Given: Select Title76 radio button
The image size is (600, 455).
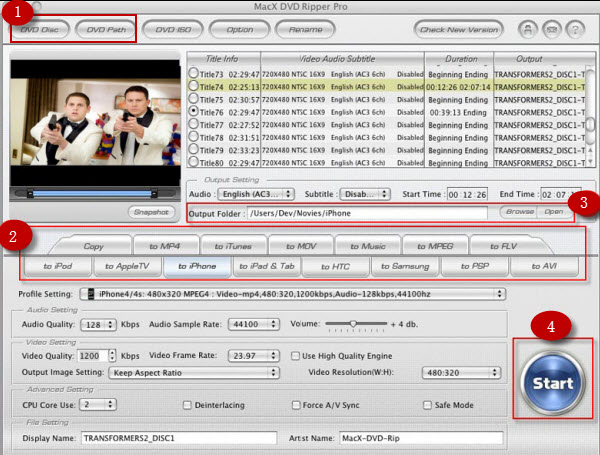Looking at the screenshot, I should [x=194, y=111].
